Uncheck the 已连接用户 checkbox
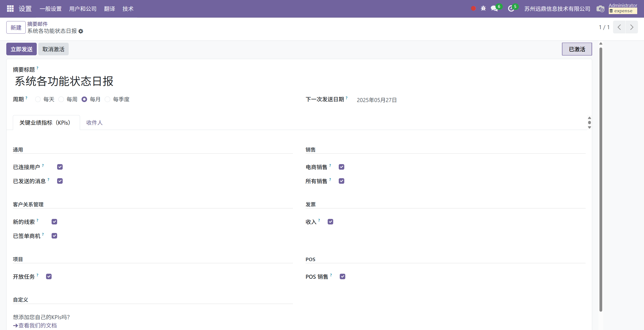Viewport: 644px width, 330px height. (60, 167)
